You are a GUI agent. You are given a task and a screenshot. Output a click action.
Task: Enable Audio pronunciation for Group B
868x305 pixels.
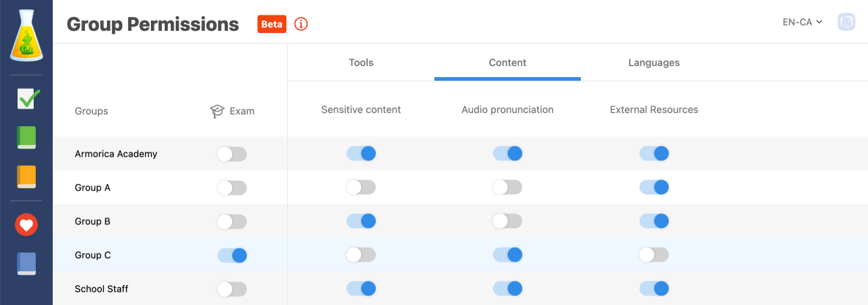pos(508,221)
